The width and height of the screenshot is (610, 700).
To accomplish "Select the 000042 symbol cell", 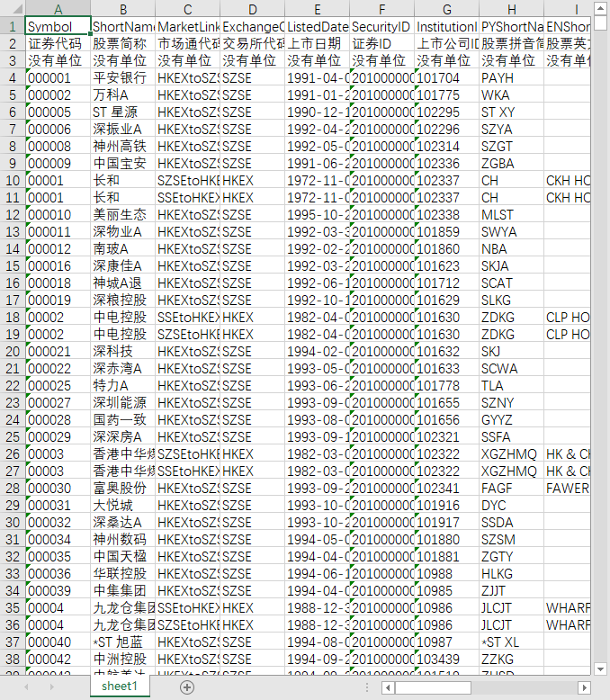I will tap(58, 659).
